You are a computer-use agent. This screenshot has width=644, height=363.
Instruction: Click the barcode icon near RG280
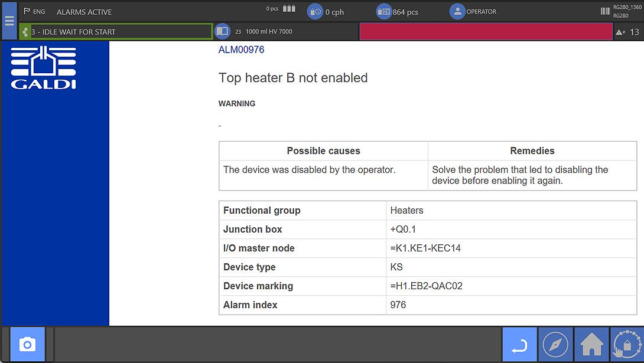pos(605,11)
